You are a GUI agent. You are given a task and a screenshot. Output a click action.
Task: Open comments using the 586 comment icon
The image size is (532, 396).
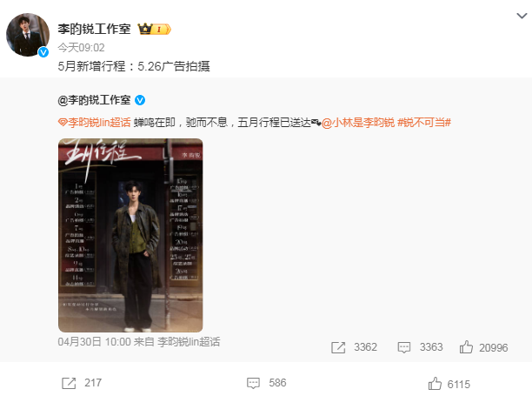(253, 384)
